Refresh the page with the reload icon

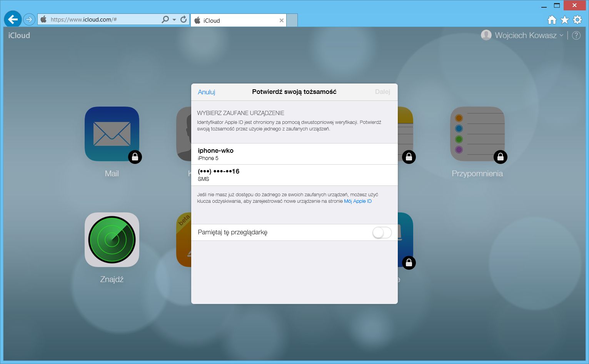tap(184, 19)
